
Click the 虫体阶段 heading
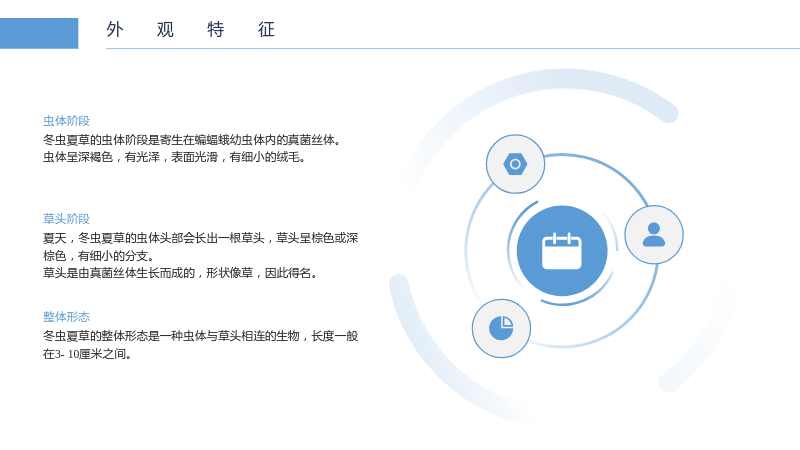(x=66, y=121)
